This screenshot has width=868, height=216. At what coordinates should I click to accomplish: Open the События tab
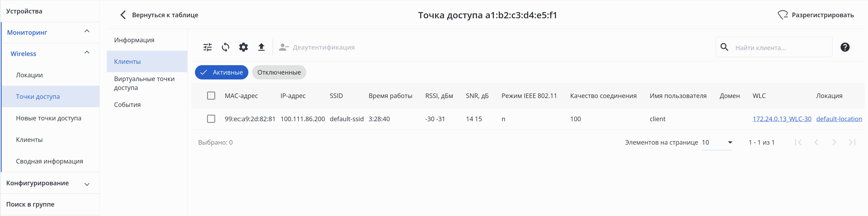tap(127, 105)
